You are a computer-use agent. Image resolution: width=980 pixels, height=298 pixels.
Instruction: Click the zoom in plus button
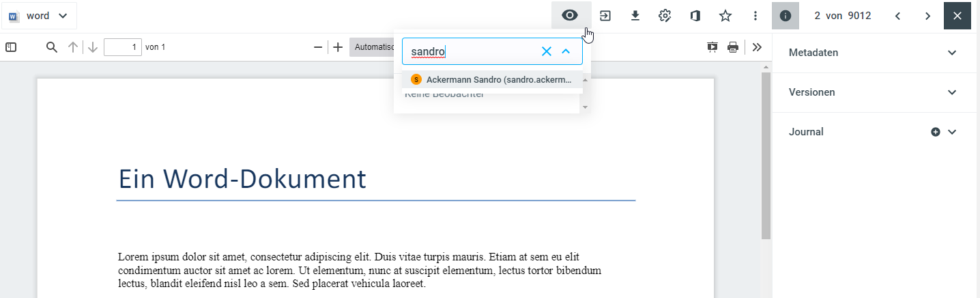click(x=337, y=47)
